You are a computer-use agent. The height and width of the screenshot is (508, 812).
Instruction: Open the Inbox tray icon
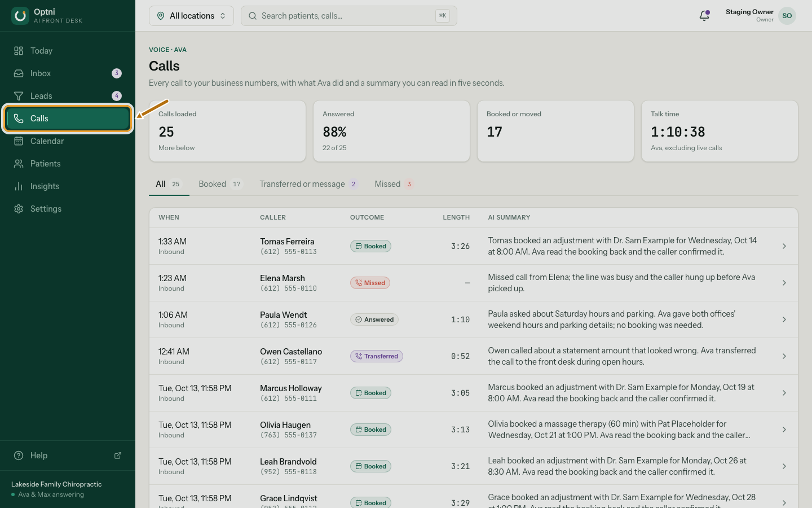click(19, 73)
